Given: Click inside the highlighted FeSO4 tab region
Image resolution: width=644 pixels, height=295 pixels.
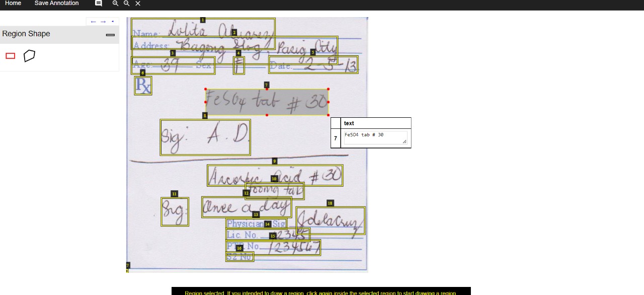Looking at the screenshot, I should tap(267, 102).
